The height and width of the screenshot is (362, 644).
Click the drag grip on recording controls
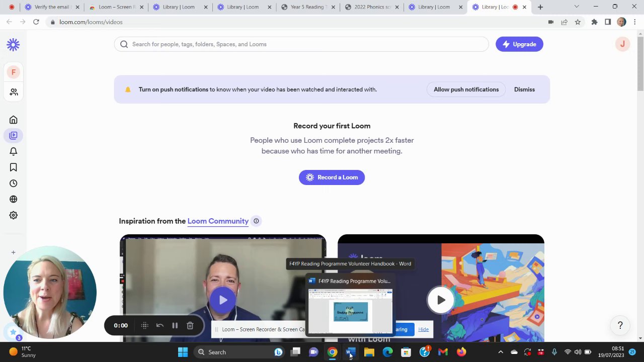click(x=144, y=325)
